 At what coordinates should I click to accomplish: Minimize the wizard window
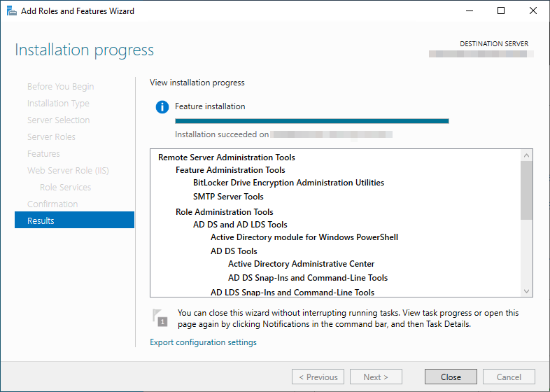[x=469, y=11]
